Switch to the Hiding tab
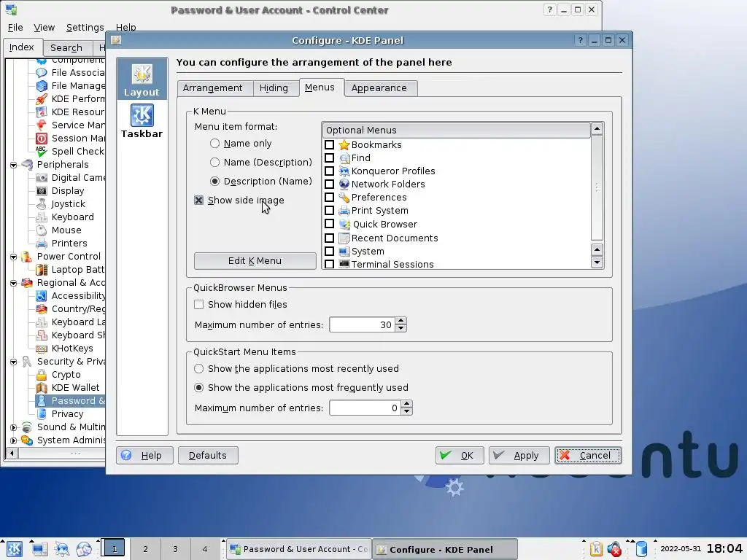The width and height of the screenshot is (747, 560). [x=274, y=88]
